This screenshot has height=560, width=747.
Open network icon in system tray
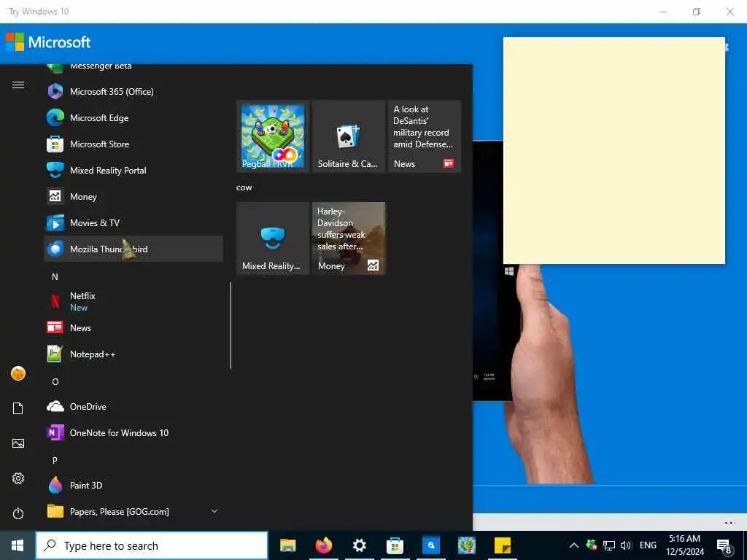[x=609, y=545]
